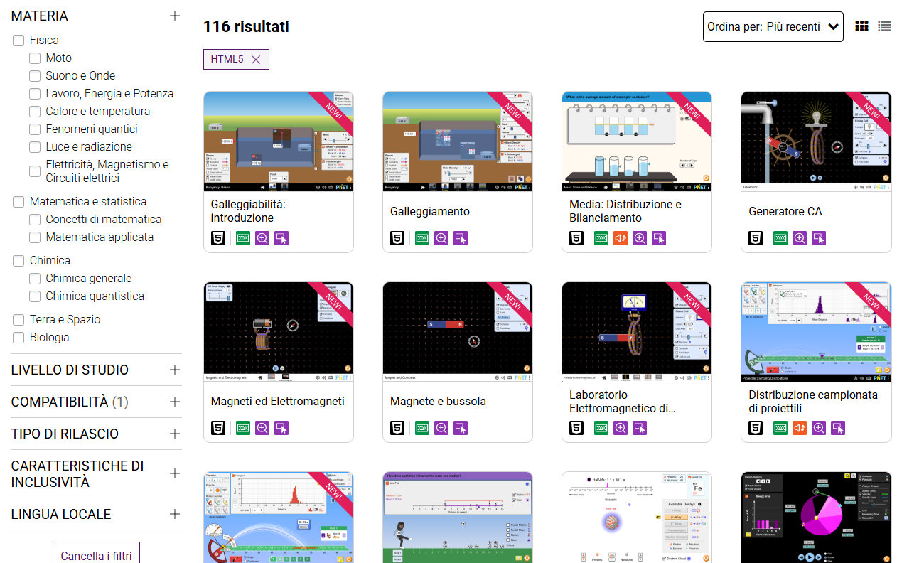
Task: Expand the COMPATIBILITÀ filter section
Action: pyautogui.click(x=175, y=402)
